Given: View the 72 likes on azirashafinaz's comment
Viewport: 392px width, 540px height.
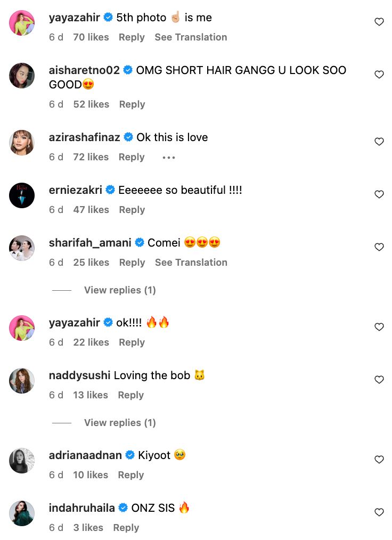Looking at the screenshot, I should coord(91,157).
